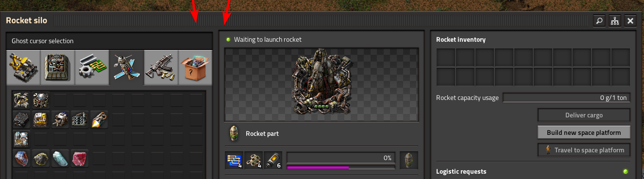This screenshot has height=179, width=644.
Task: Pick the Space platform starter pack item
Action: point(21,139)
